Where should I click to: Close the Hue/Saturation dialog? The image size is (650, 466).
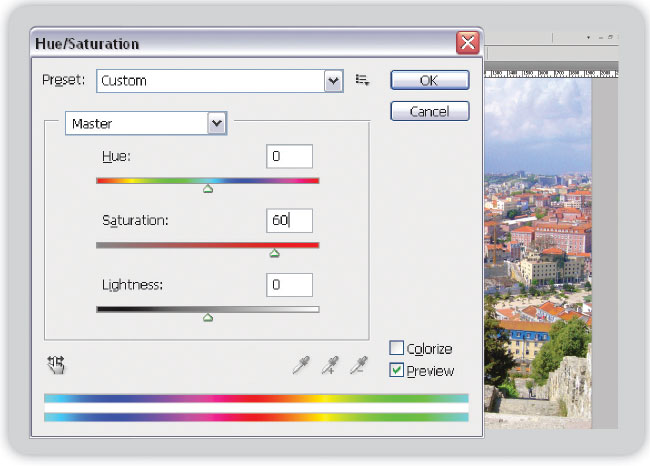(466, 43)
